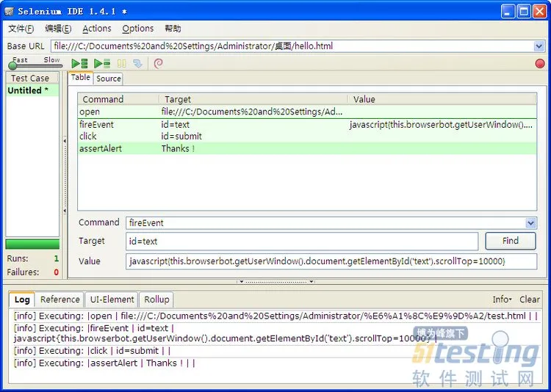Clear the log output
This screenshot has width=551, height=392.
(530, 300)
